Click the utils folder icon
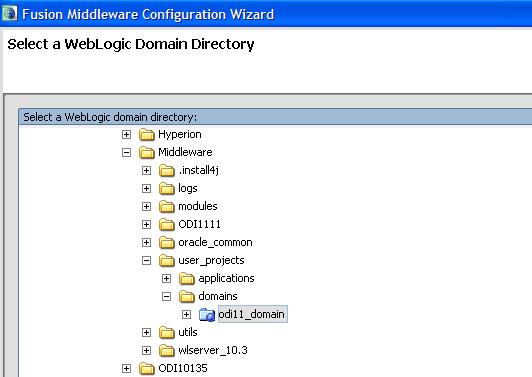The height and width of the screenshot is (377, 532). click(167, 333)
